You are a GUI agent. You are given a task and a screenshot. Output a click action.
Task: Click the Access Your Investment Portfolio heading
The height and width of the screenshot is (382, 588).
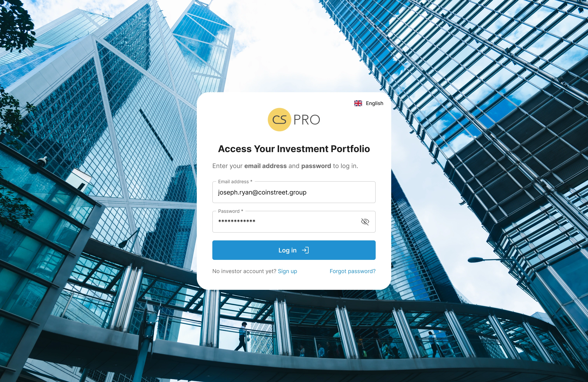tap(294, 149)
